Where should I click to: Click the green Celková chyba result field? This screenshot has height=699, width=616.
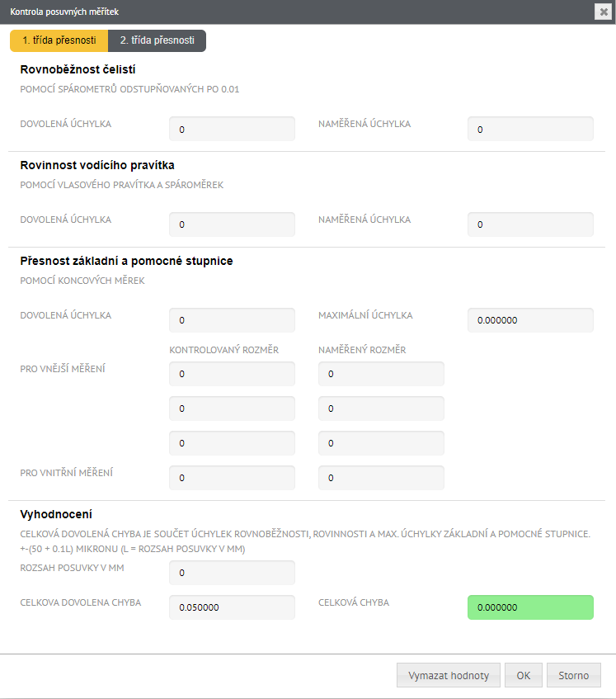530,607
